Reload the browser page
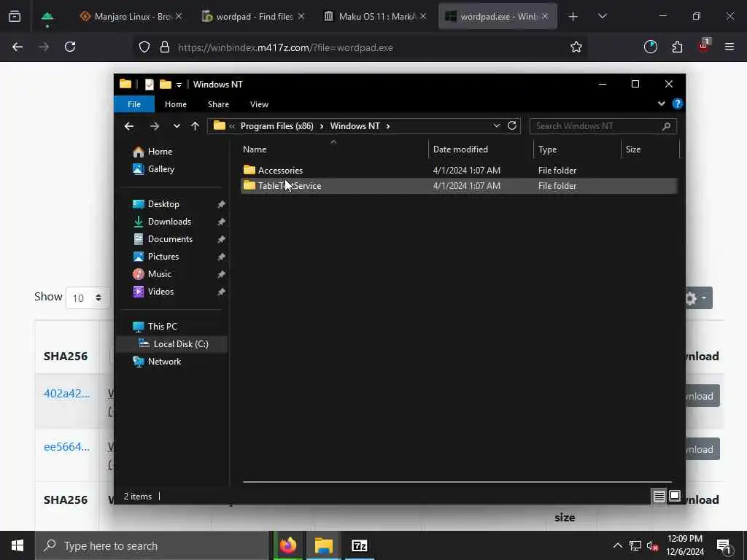 pyautogui.click(x=70, y=47)
